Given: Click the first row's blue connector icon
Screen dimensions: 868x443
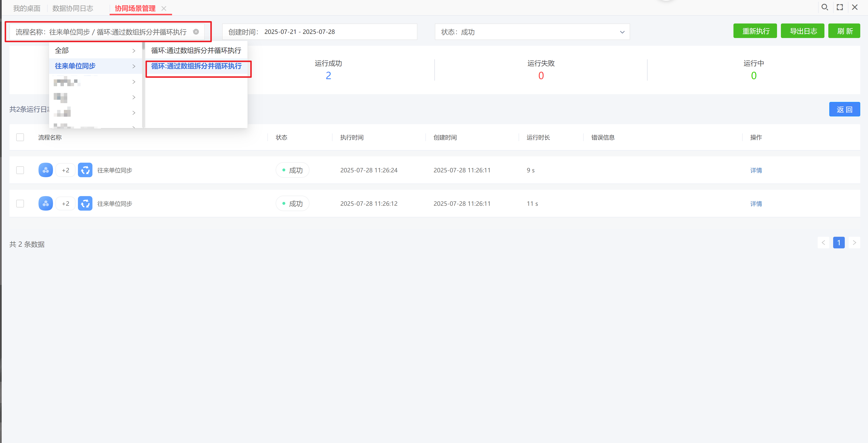Looking at the screenshot, I should (x=45, y=170).
